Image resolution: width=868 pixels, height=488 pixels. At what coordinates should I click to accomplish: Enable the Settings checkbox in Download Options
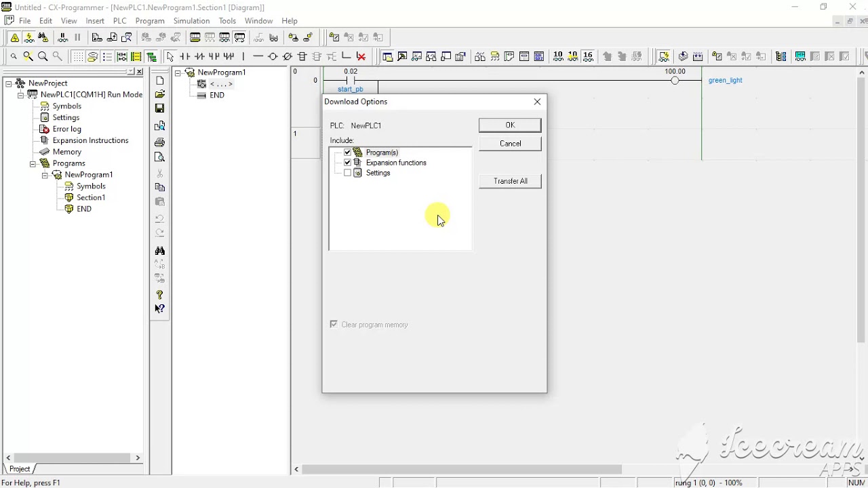[348, 173]
